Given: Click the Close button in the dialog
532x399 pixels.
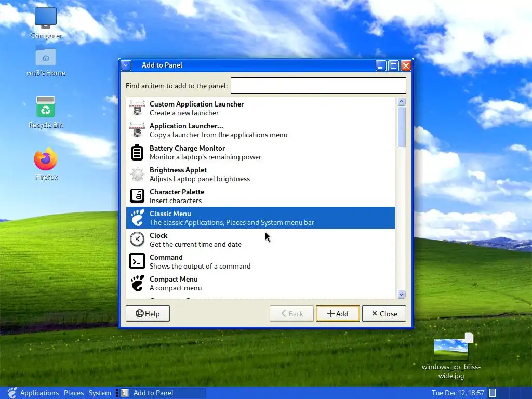Looking at the screenshot, I should tap(384, 313).
